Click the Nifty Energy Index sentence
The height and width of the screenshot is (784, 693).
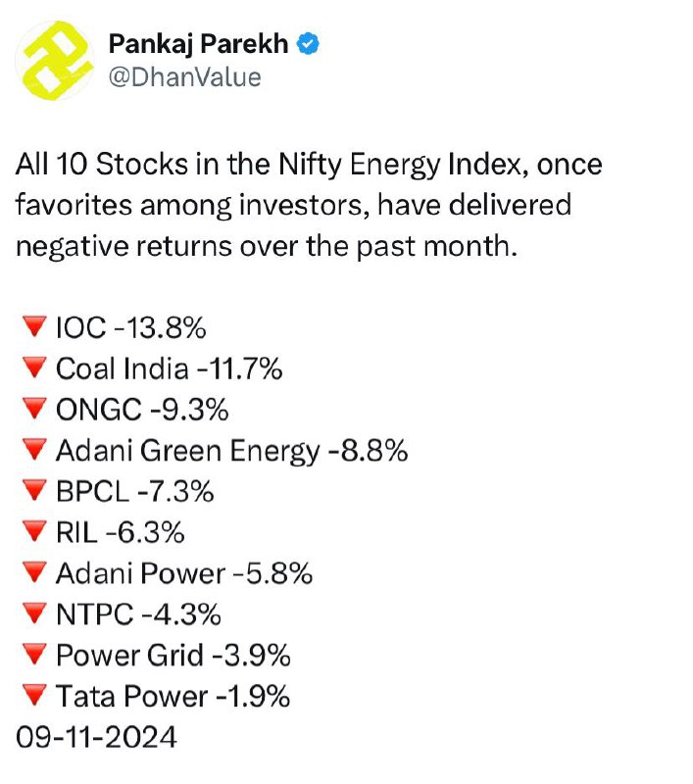coord(309,205)
